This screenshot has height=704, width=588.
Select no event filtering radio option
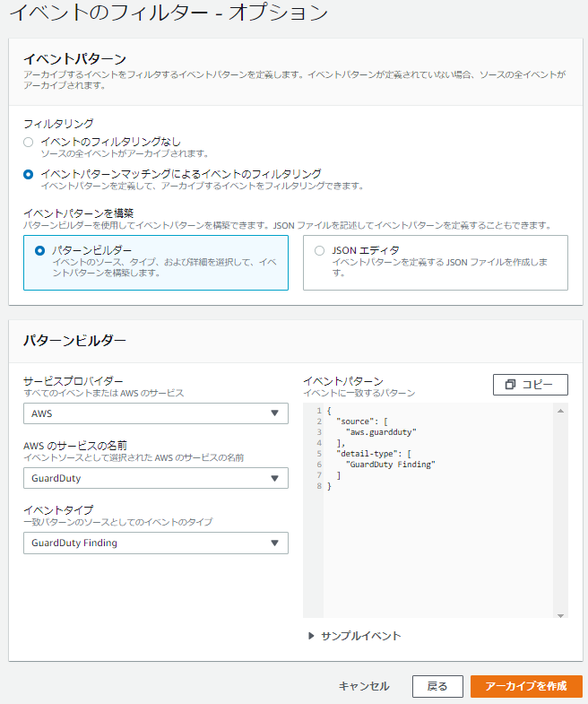[x=29, y=143]
